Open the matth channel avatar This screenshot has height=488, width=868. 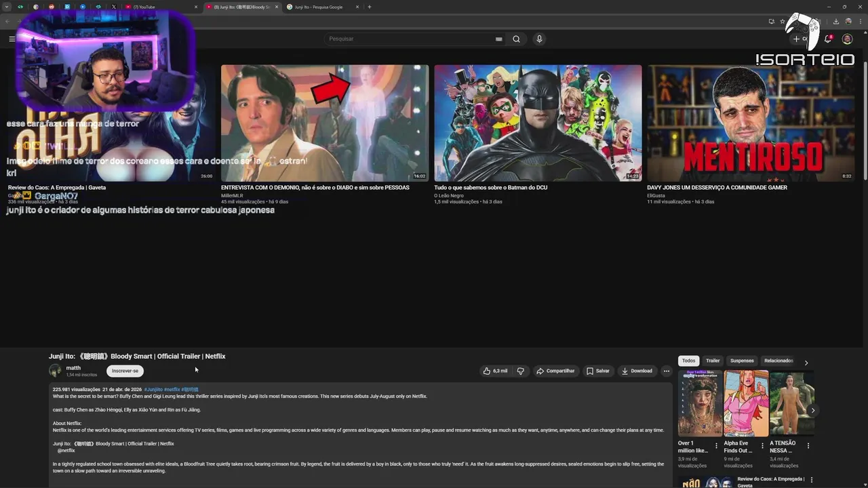55,371
